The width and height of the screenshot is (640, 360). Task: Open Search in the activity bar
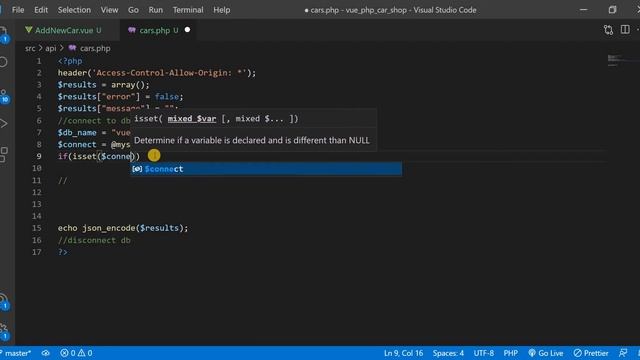pos(3,62)
